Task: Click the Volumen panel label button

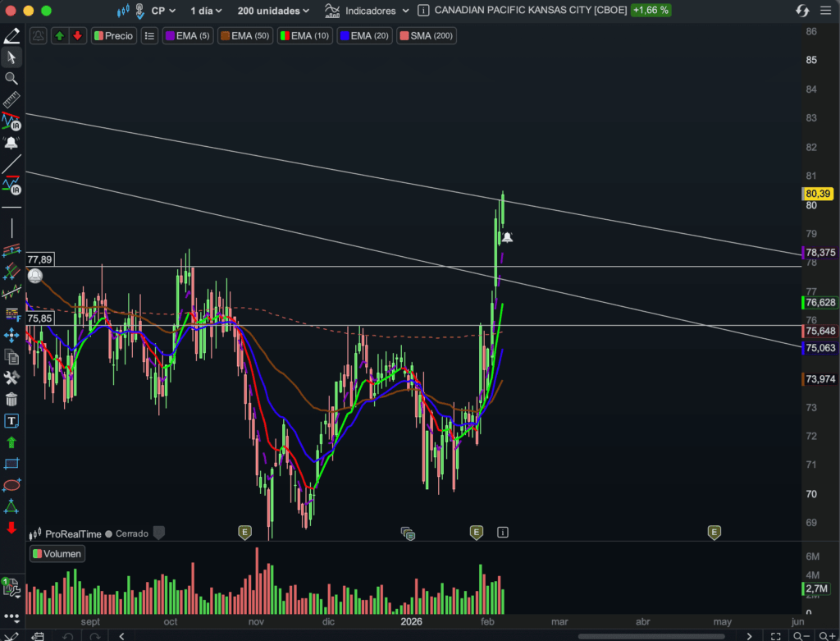Action: tap(57, 554)
